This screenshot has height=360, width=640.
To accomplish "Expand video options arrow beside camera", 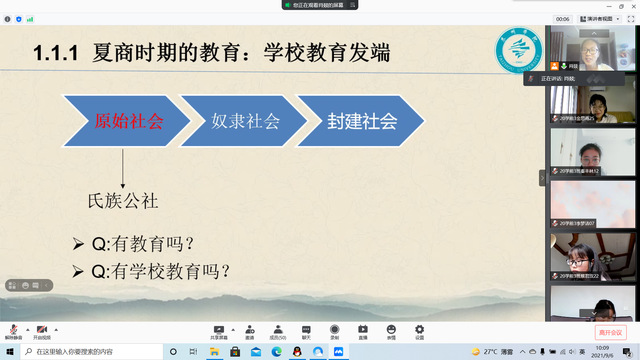I will pos(56,329).
